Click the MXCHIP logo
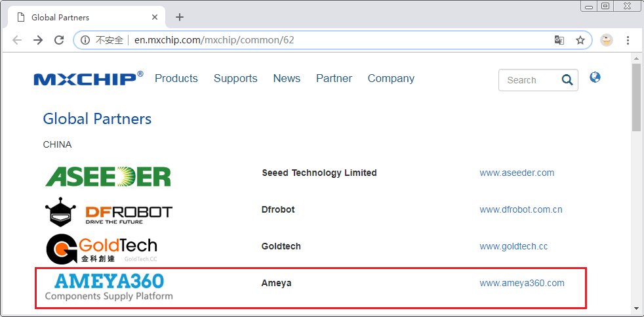 coord(89,79)
